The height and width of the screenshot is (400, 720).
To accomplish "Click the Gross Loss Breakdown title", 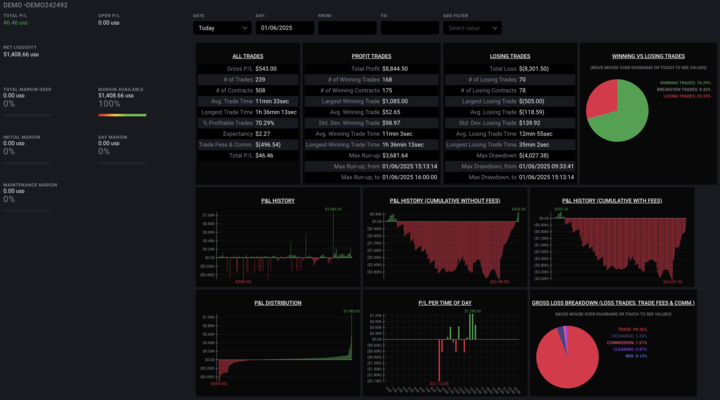I will 613,303.
